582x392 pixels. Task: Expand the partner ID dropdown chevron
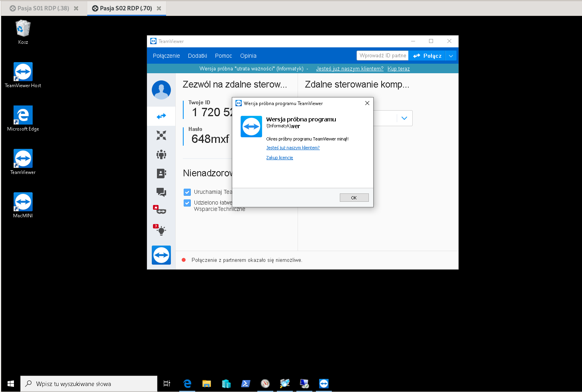pyautogui.click(x=404, y=118)
